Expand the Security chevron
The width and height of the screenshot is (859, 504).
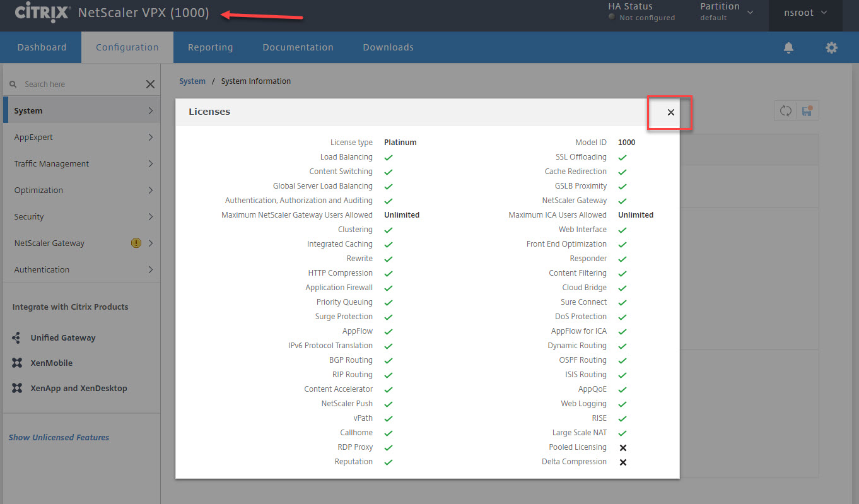tap(150, 216)
